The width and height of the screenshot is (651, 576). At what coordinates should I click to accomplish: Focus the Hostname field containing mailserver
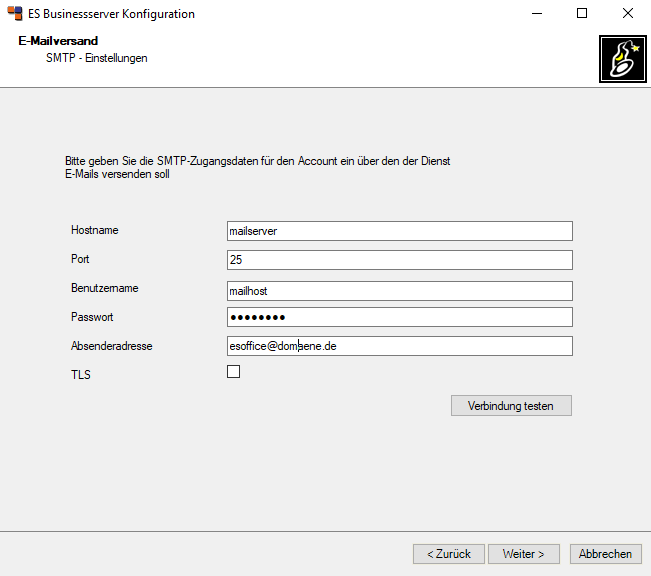pyautogui.click(x=399, y=231)
